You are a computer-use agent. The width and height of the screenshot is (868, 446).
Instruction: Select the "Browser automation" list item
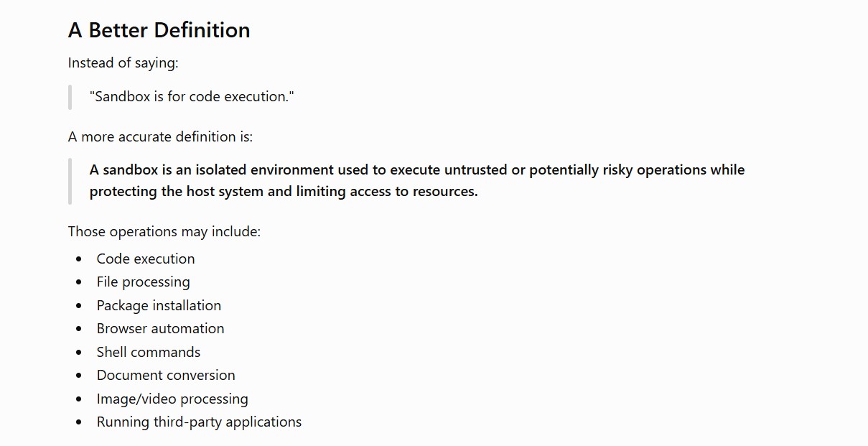click(161, 329)
